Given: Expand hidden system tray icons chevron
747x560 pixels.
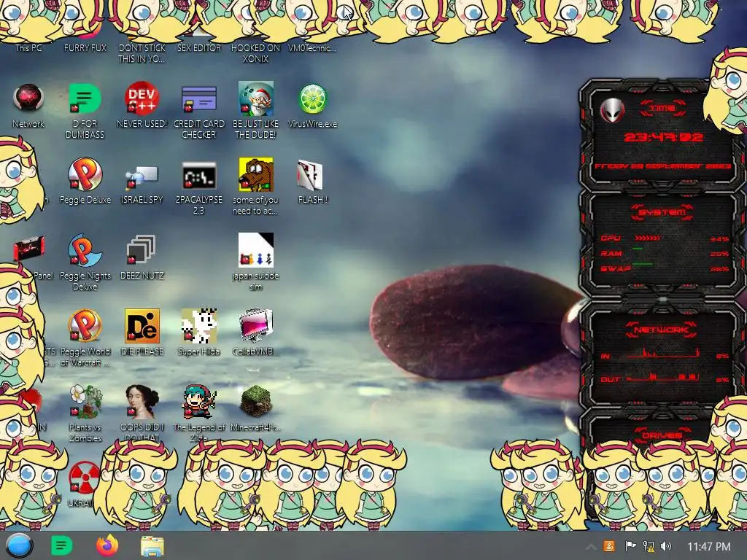Looking at the screenshot, I should (x=590, y=547).
